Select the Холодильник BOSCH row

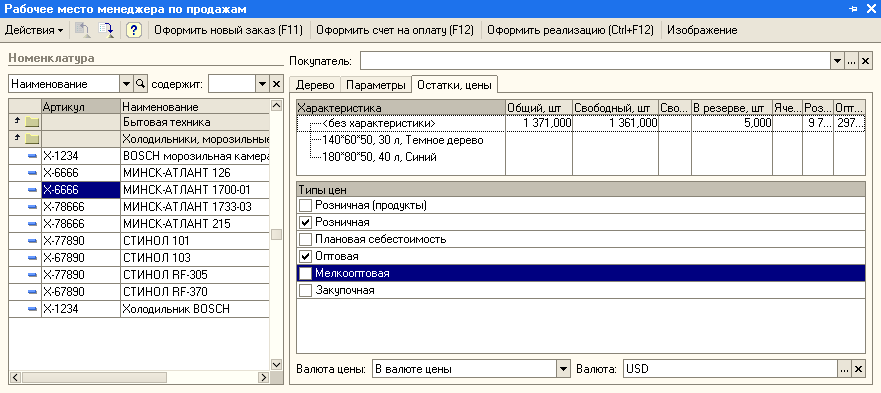click(139, 309)
